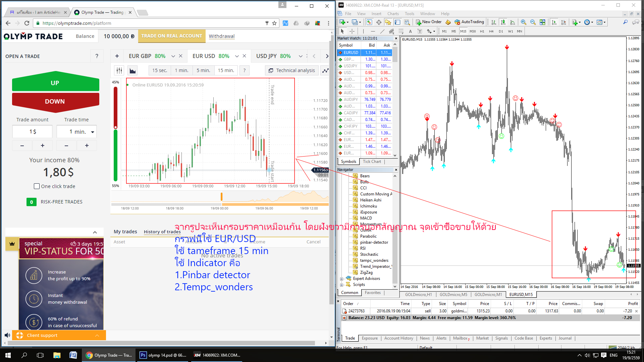Image resolution: width=644 pixels, height=362 pixels.
Task: Select the EURUSD row in Market Watch
Action: pyautogui.click(x=365, y=53)
